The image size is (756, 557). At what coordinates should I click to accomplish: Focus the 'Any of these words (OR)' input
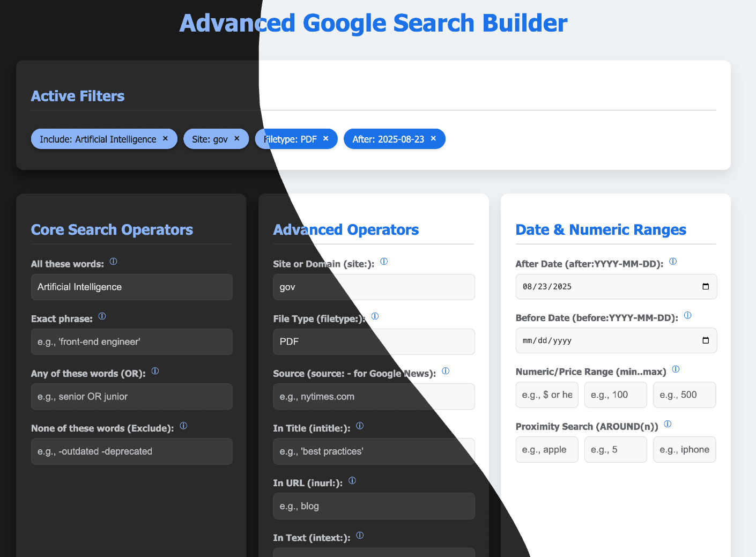point(132,396)
